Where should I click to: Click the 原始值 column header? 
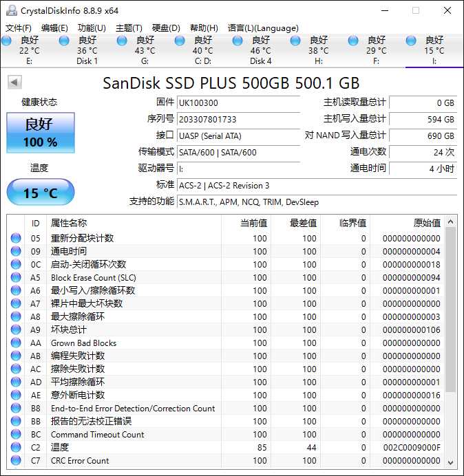[426, 223]
